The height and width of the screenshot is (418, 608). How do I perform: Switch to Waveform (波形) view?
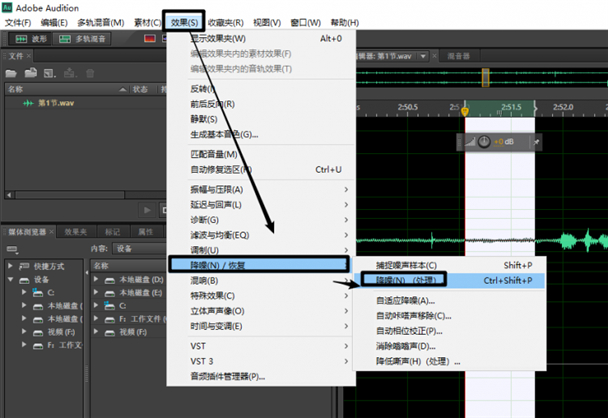point(30,39)
